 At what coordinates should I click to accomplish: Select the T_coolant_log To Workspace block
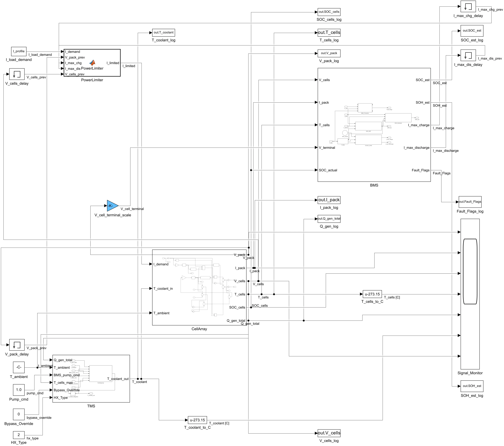[163, 32]
